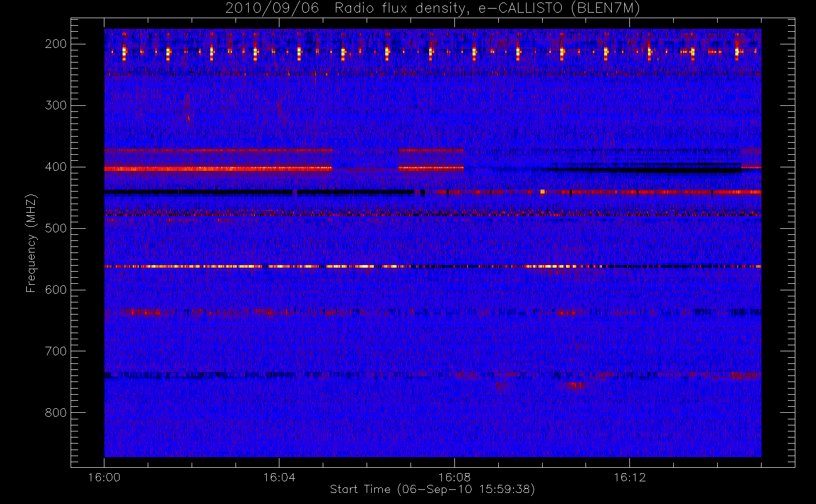Click the 700 frequency tick label
The width and height of the screenshot is (816, 504).
point(55,351)
